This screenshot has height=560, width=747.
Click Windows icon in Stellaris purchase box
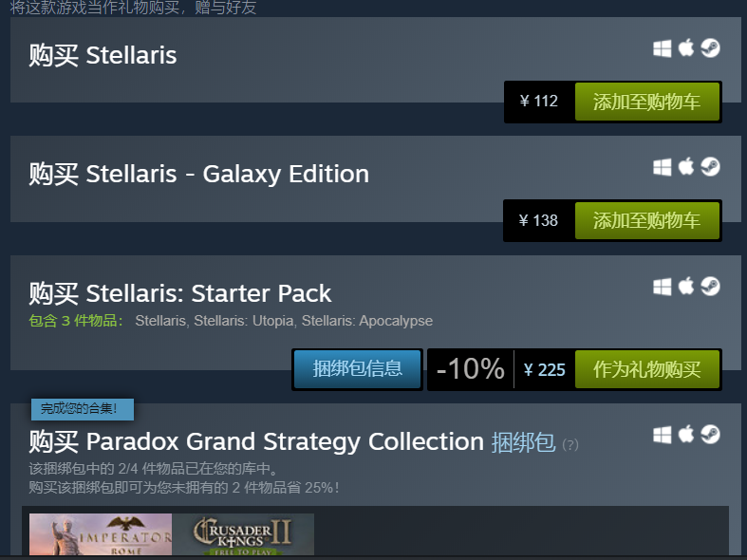(x=663, y=48)
